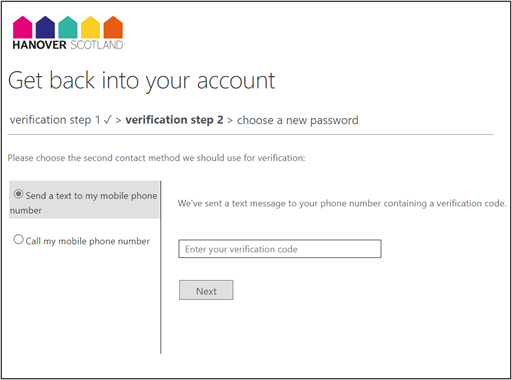The image size is (512, 380).
Task: Click verification step 1 breadcrumb
Action: coord(55,120)
